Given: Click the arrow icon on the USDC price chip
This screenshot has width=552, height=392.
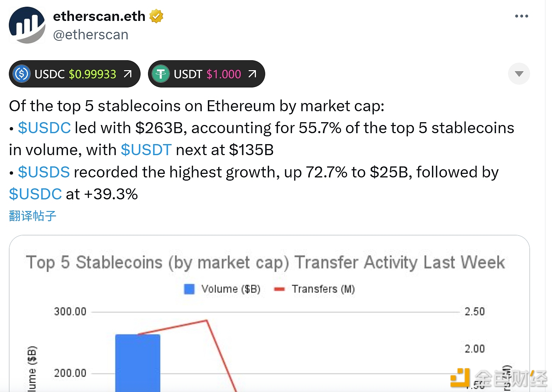Looking at the screenshot, I should [127, 74].
